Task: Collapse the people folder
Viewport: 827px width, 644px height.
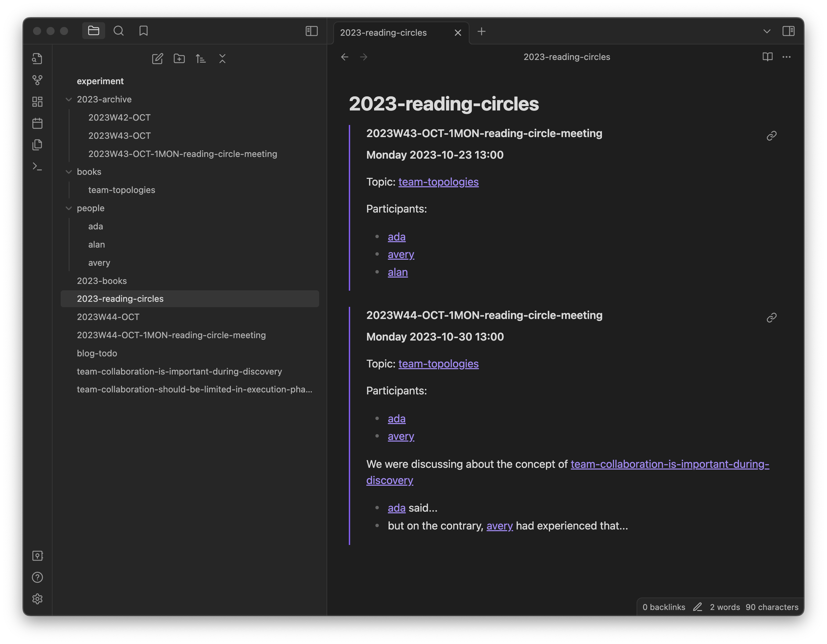Action: [x=68, y=208]
